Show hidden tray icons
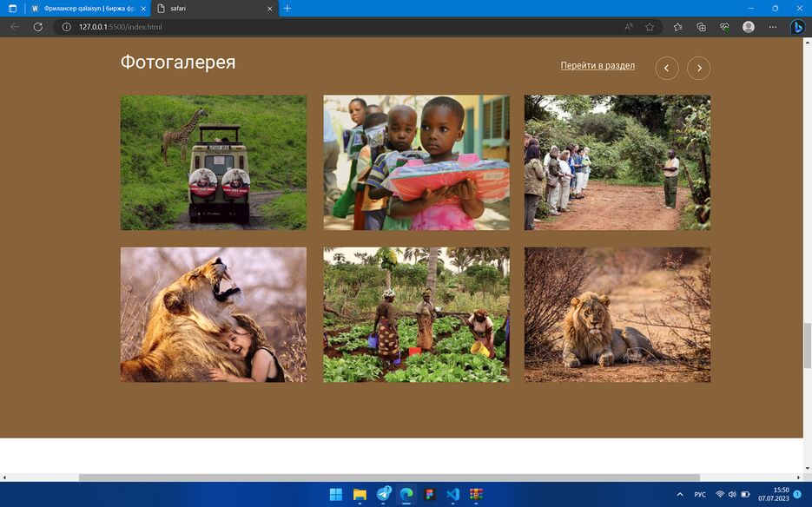 (x=680, y=495)
